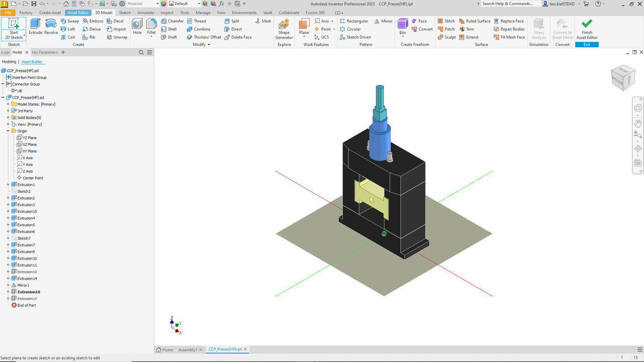The height and width of the screenshot is (362, 644).
Task: Select the Hole tool
Action: coord(137,27)
